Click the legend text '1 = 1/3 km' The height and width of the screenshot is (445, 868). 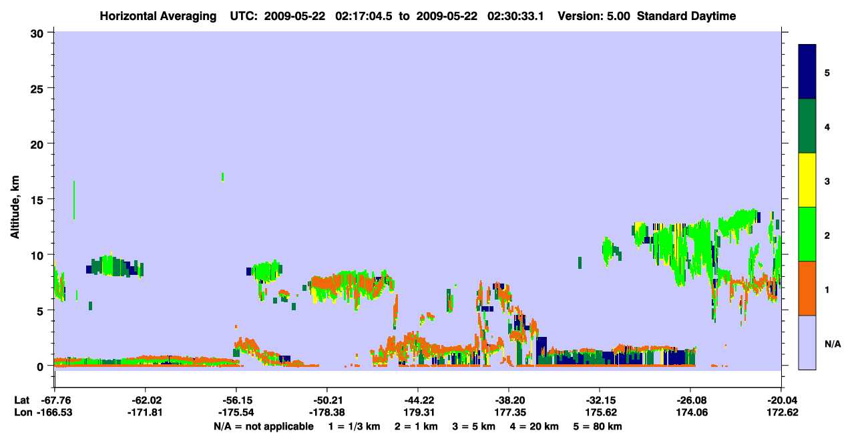click(x=354, y=426)
